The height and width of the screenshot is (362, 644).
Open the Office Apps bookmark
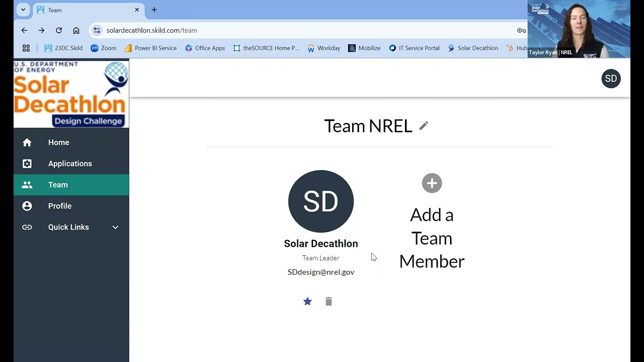(x=205, y=48)
